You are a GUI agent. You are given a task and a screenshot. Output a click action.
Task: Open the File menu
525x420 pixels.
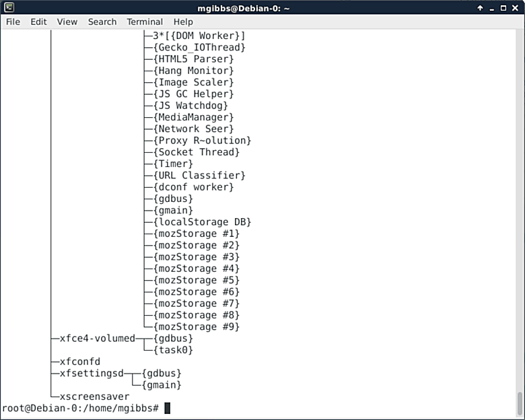coord(13,22)
